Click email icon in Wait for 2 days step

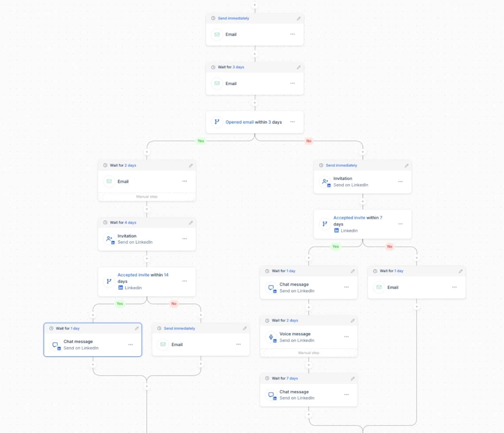click(x=109, y=181)
